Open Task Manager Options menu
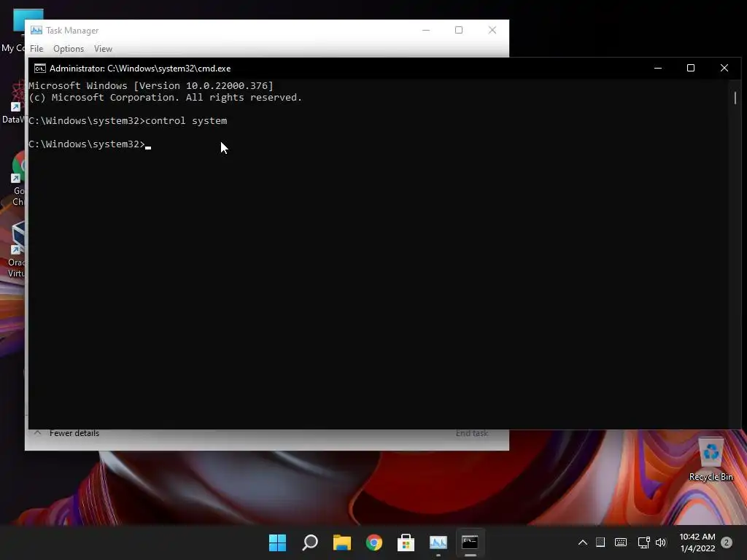747x560 pixels. click(x=69, y=49)
